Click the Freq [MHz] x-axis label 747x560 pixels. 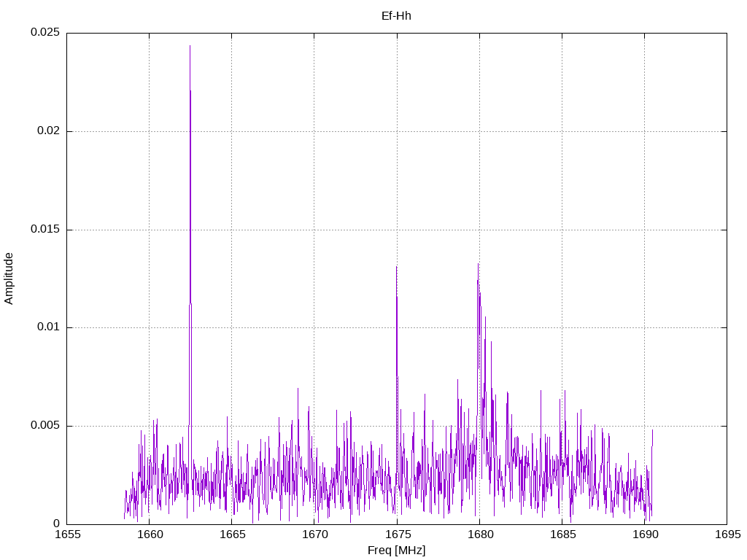coord(396,551)
